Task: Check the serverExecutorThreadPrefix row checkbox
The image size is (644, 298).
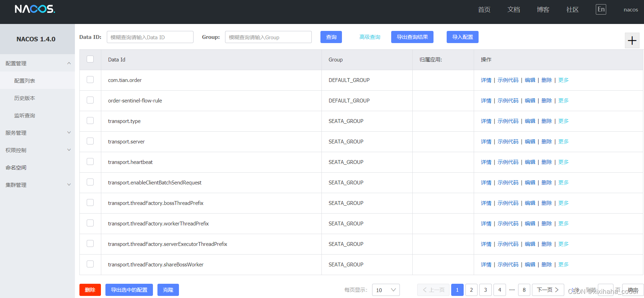Action: (90, 243)
